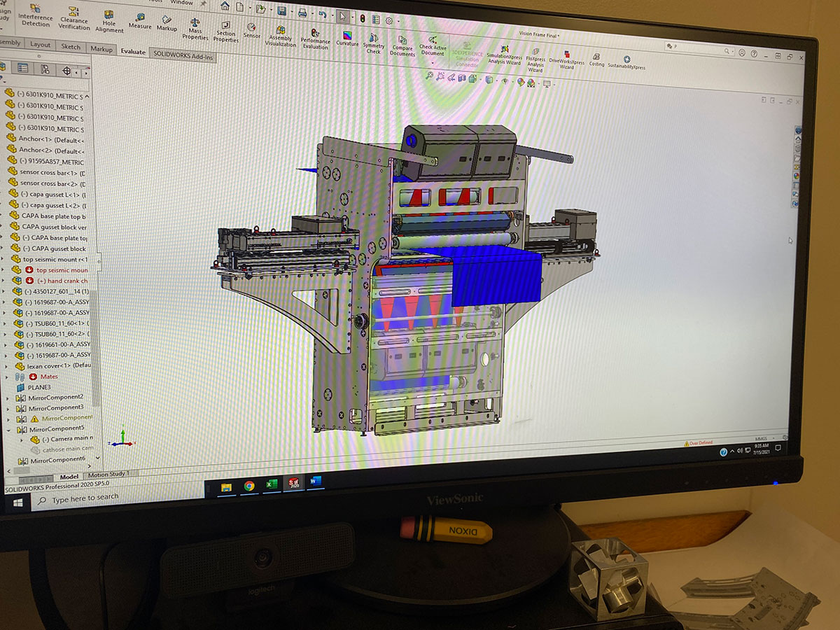
Task: Click the Hole Alignment tool
Action: 109,21
